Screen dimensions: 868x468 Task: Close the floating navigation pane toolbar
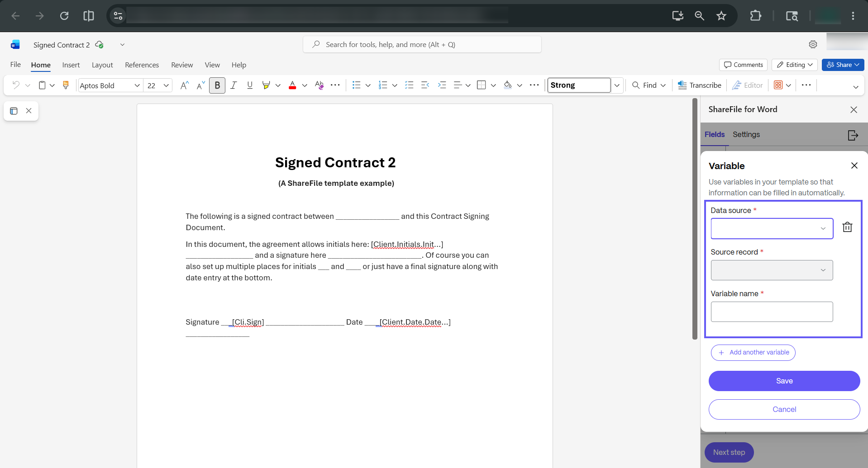coord(29,111)
